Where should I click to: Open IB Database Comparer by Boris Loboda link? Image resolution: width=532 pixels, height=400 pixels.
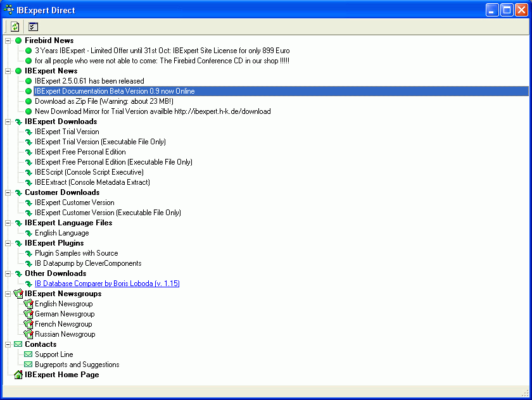coord(107,284)
